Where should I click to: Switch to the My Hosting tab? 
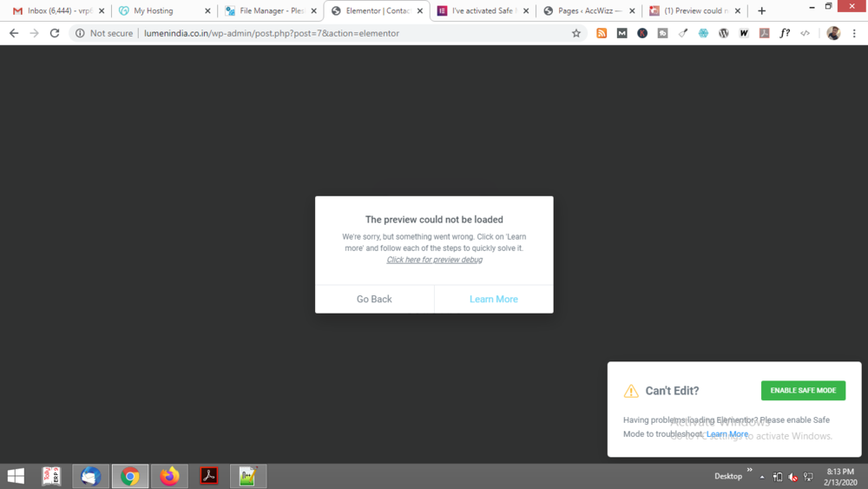(163, 10)
